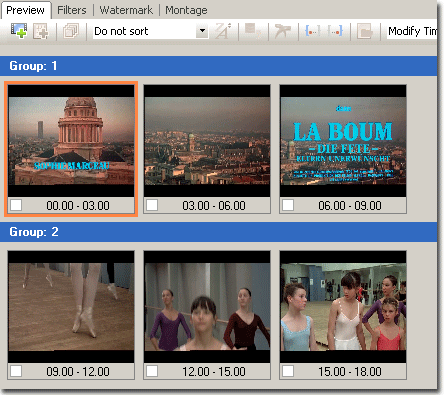444x395 pixels.
Task: Click the grayed running figure icon
Action: [282, 31]
